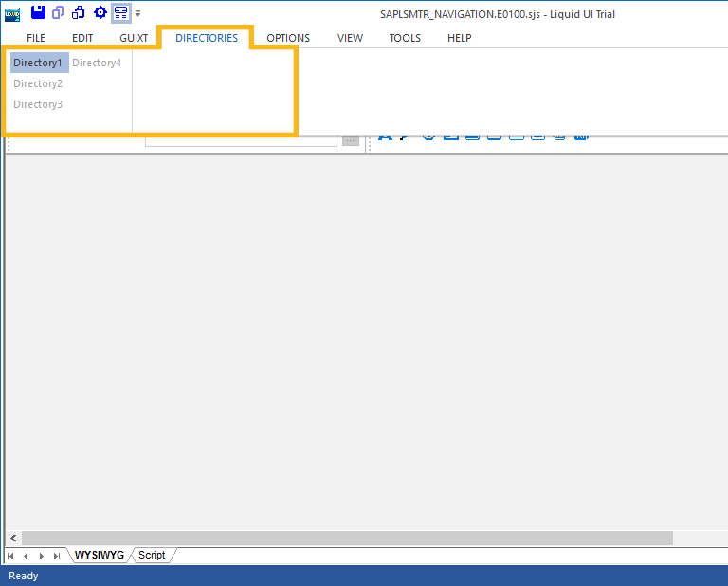The height and width of the screenshot is (586, 728).
Task: Click the ellipsis browse button beside input field
Action: [351, 140]
